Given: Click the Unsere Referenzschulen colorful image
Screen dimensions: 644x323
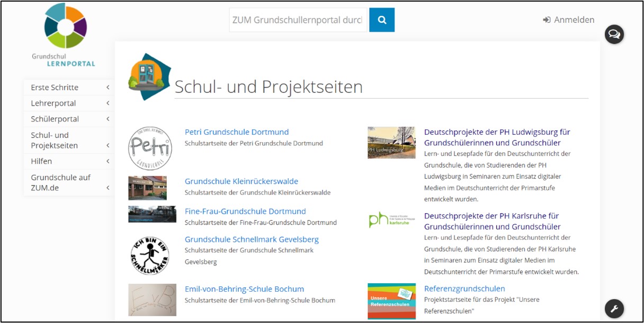Looking at the screenshot, I should pyautogui.click(x=391, y=301).
